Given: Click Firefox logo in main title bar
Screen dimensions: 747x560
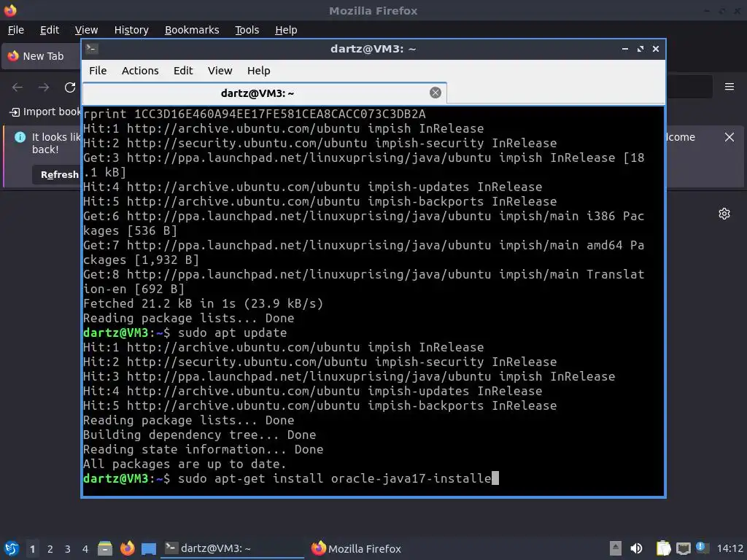Looking at the screenshot, I should pos(10,10).
